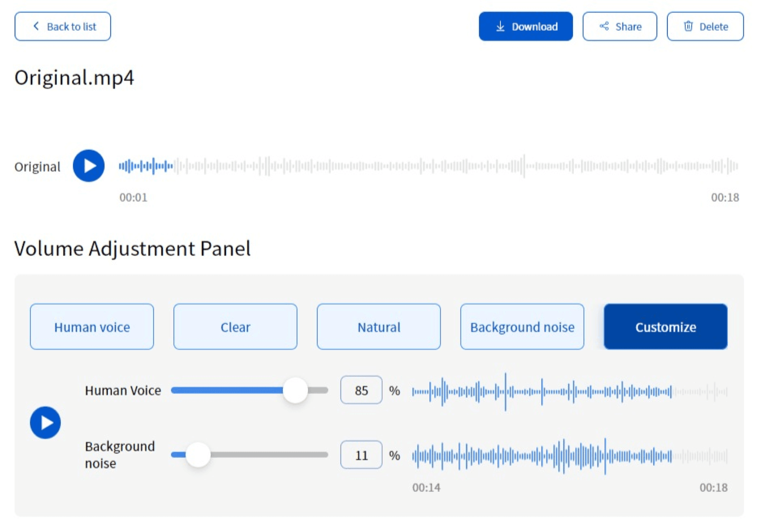Select the Natural preset
Viewport: 761px width, 532px height.
coord(379,327)
